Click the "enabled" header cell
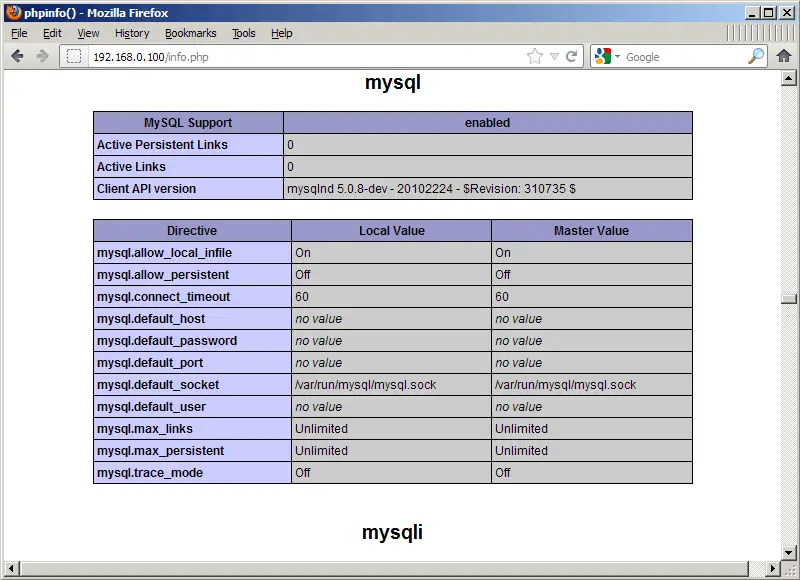 coord(488,123)
